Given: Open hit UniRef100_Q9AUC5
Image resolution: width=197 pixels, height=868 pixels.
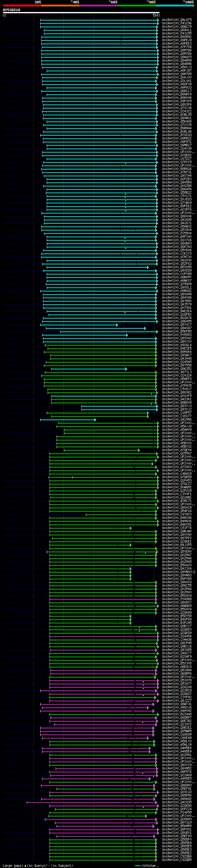Looking at the screenshot, I should click(177, 57).
